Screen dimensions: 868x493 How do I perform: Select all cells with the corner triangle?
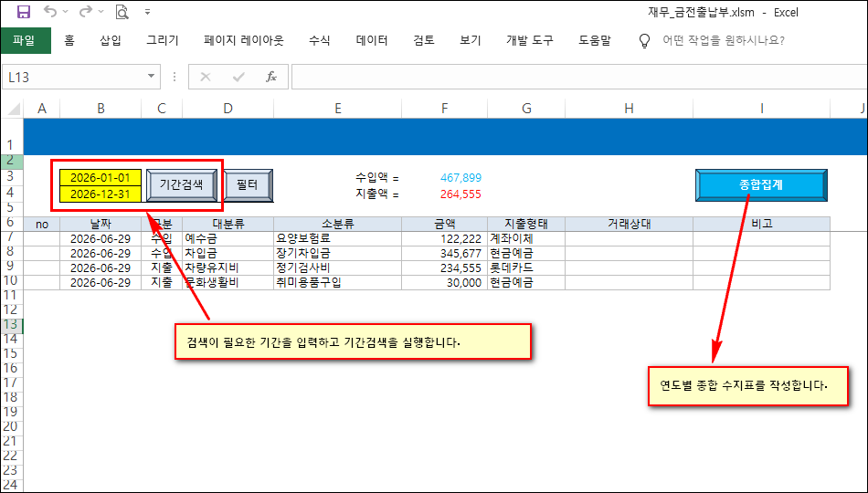14,109
